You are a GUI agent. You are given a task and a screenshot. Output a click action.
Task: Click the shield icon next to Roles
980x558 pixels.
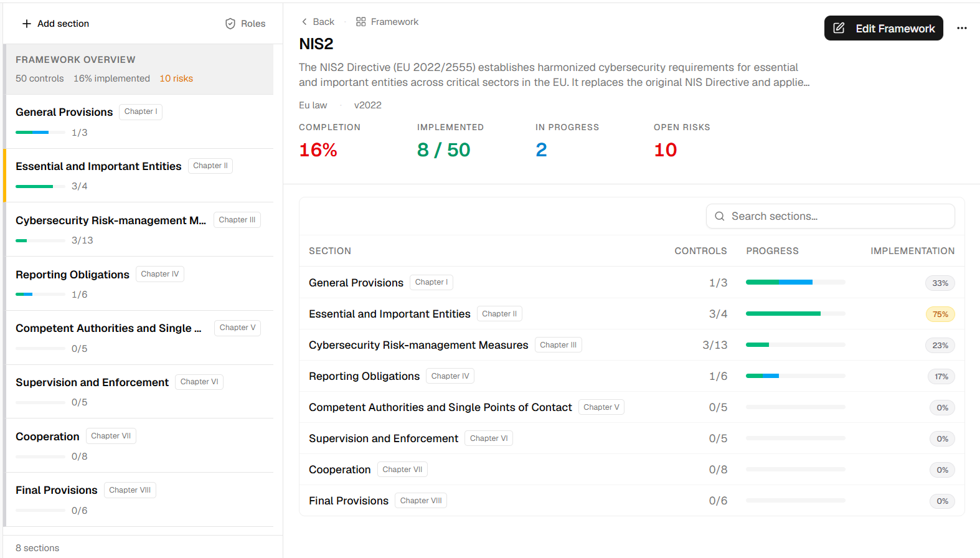230,24
